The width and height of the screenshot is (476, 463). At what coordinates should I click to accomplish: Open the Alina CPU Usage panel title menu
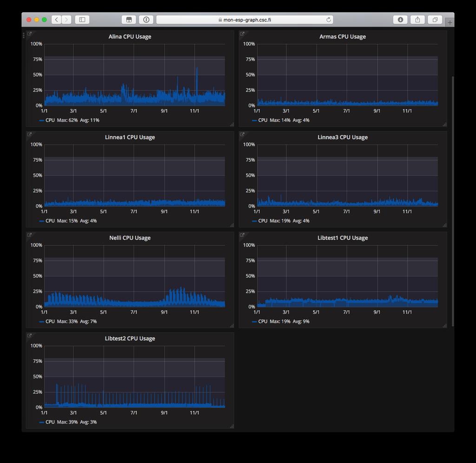[130, 37]
